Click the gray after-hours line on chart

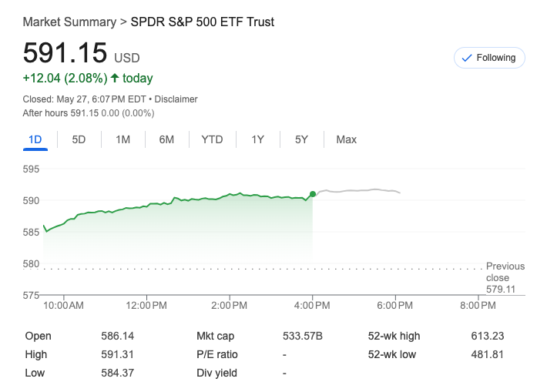pyautogui.click(x=362, y=190)
